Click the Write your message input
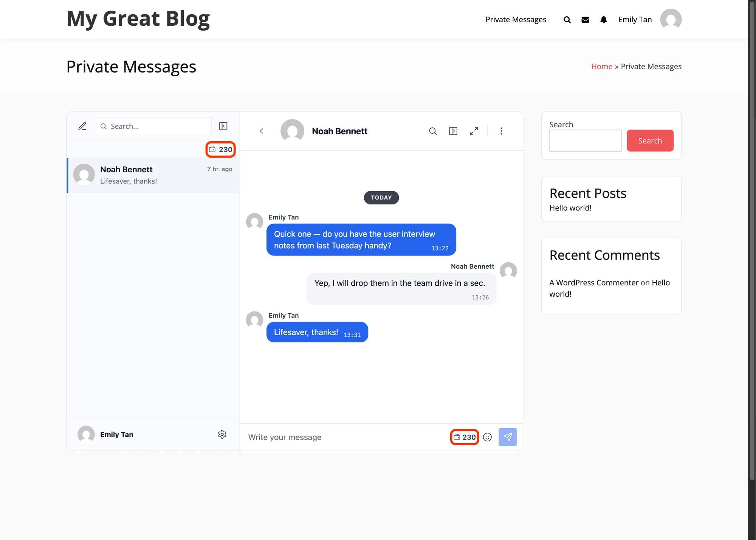 [x=346, y=437]
